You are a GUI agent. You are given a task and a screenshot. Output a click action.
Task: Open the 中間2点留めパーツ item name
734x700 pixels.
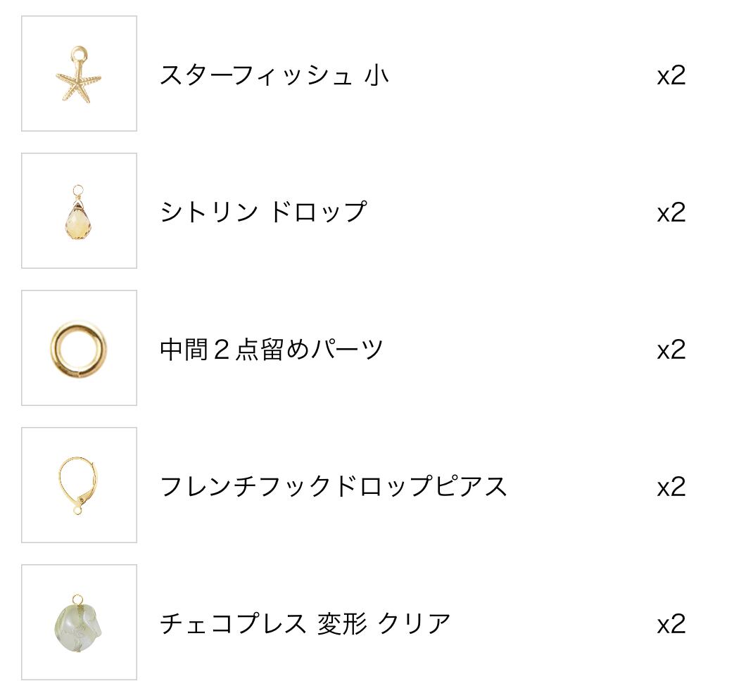click(272, 349)
